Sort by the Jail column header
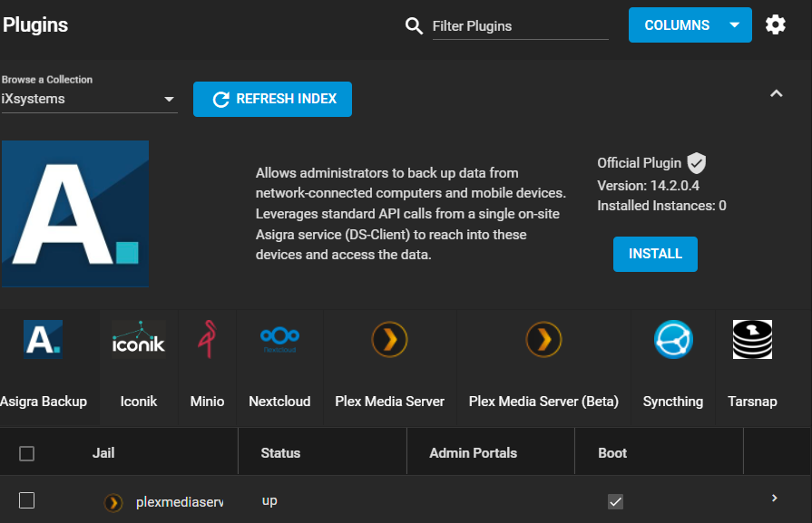The width and height of the screenshot is (812, 523). coord(103,453)
